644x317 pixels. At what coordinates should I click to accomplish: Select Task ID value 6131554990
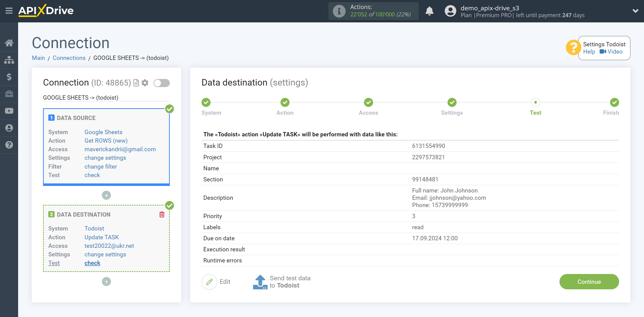click(428, 146)
